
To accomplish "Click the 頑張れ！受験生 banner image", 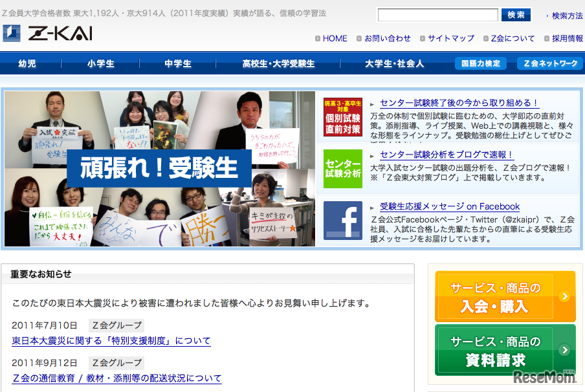I will tap(160, 168).
